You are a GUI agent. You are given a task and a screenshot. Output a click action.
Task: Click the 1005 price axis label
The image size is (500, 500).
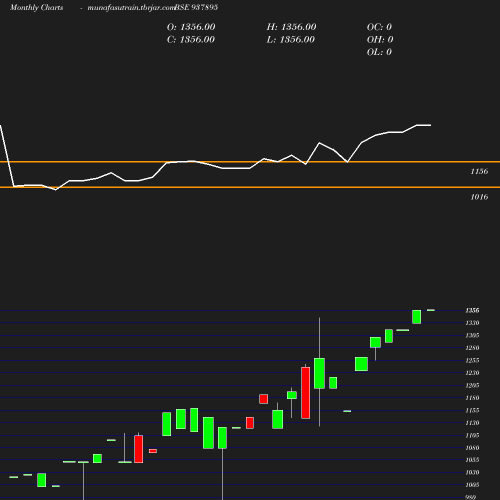click(472, 485)
